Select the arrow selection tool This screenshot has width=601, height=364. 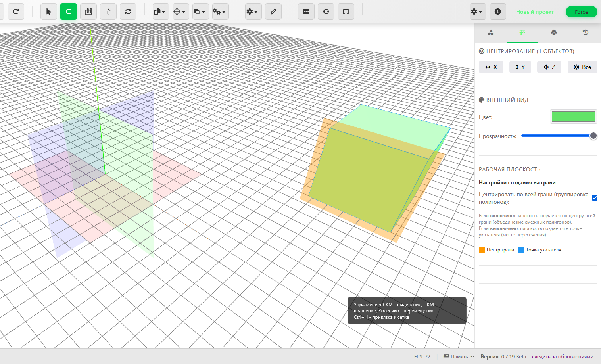coord(48,11)
